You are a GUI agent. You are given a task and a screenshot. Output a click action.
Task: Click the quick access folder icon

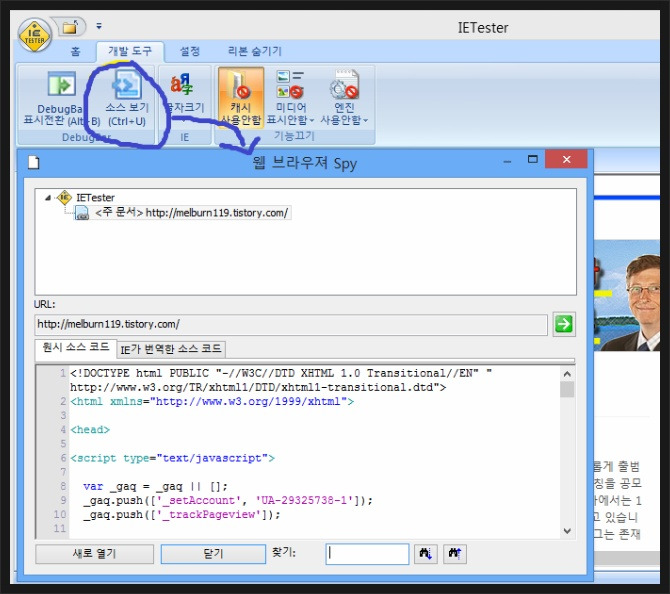70,28
